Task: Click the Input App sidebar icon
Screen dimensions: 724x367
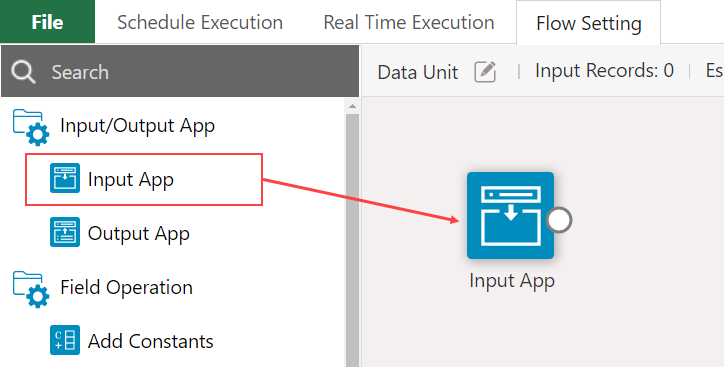Action: click(65, 178)
